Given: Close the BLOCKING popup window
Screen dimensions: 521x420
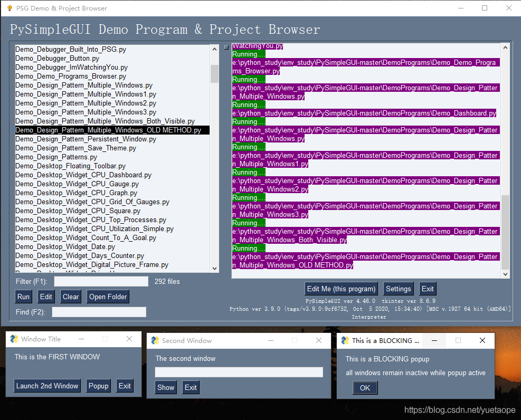Looking at the screenshot, I should [x=482, y=340].
